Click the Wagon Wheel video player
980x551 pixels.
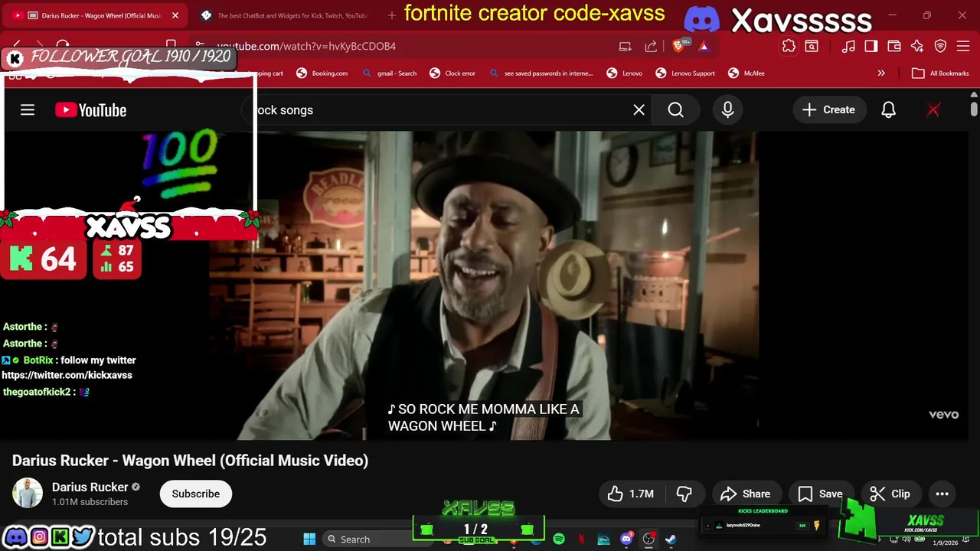click(484, 285)
